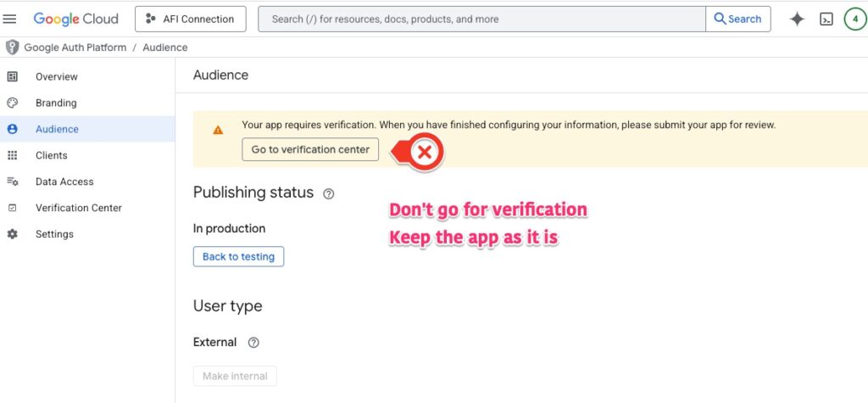Select Audience in the sidebar
The height and width of the screenshot is (403, 868).
(x=57, y=129)
